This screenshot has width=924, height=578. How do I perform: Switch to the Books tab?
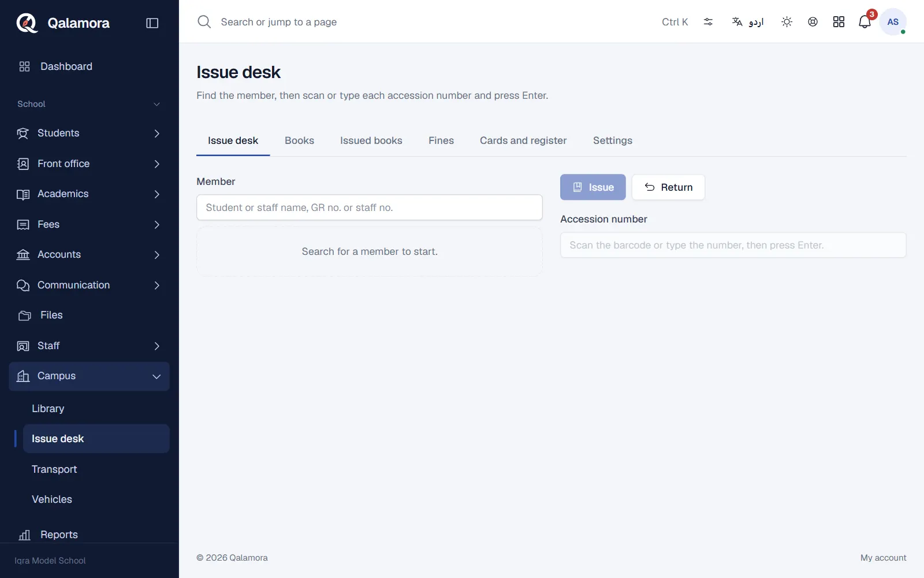(x=299, y=140)
